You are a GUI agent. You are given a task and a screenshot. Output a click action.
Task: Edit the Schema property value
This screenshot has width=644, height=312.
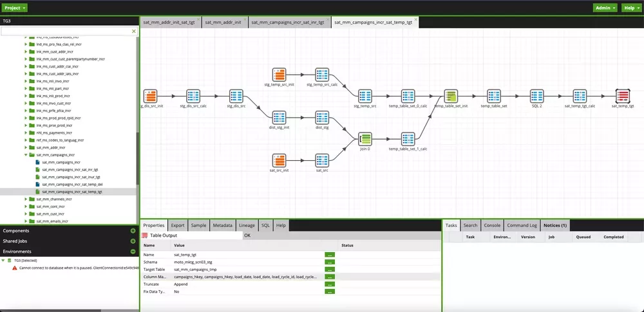(330, 262)
